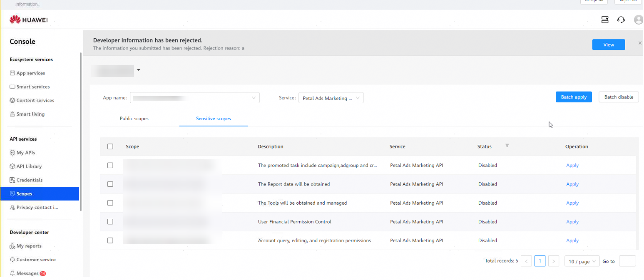Switch to the Public scopes tab
The image size is (644, 280).
click(134, 119)
